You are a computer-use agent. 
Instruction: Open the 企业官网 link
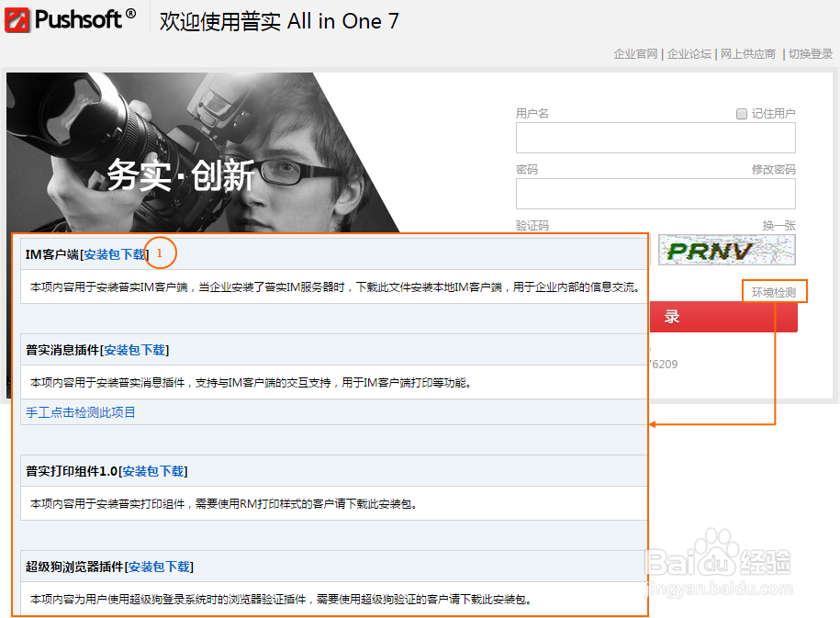tap(635, 53)
